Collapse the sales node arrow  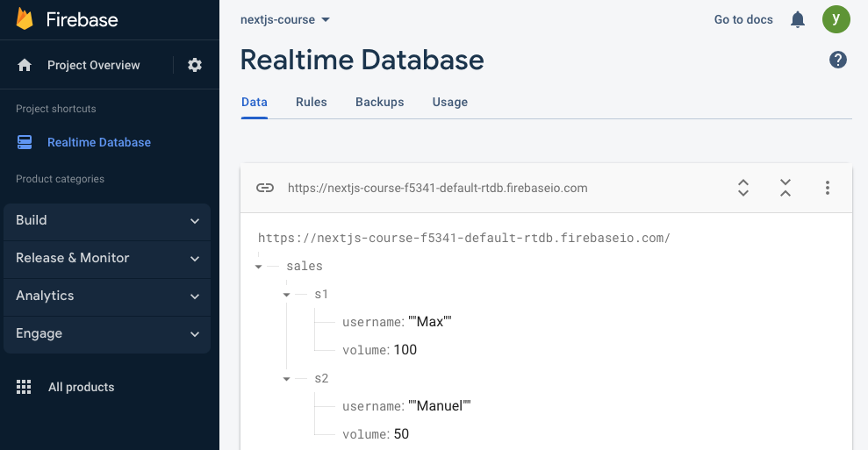(x=259, y=267)
